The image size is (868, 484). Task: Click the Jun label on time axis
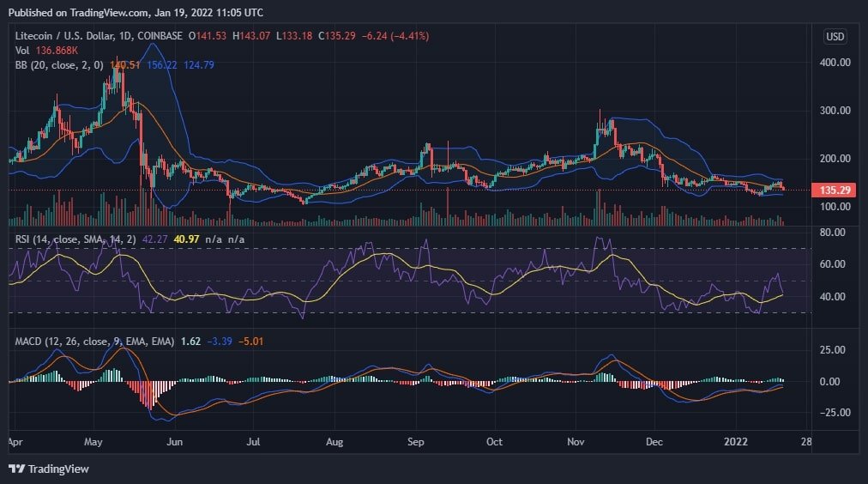click(174, 442)
